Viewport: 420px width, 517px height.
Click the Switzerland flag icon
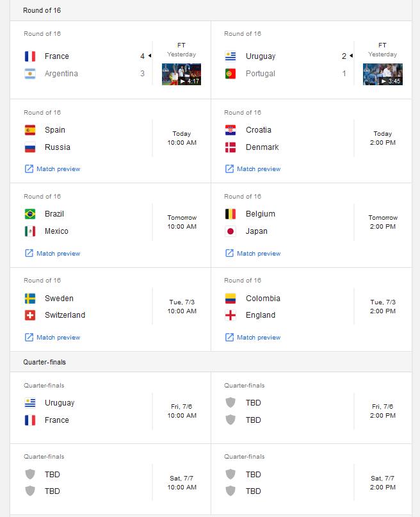point(30,315)
